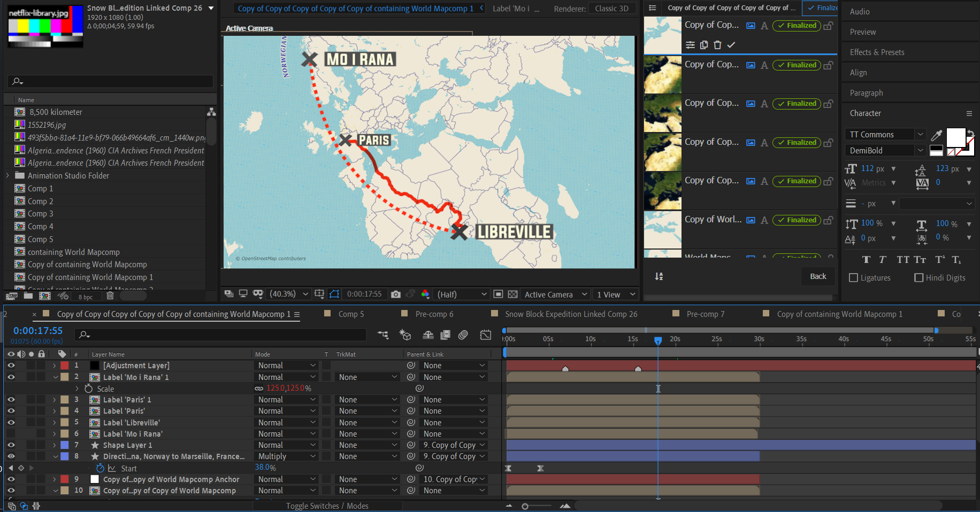Open the Half resolution dropdown

[x=462, y=294]
